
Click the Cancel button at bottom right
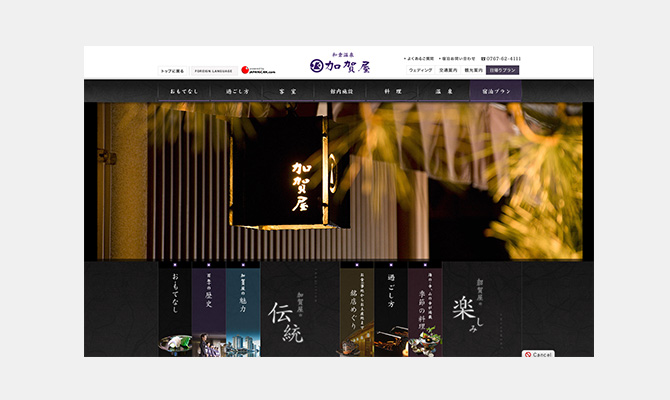(538, 354)
